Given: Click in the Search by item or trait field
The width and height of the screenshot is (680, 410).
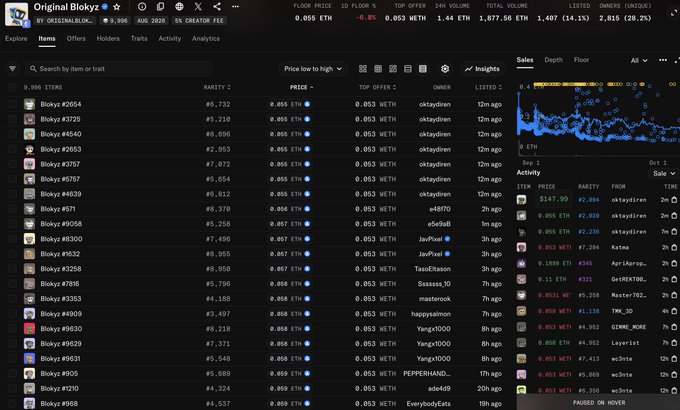Looking at the screenshot, I should (x=119, y=69).
